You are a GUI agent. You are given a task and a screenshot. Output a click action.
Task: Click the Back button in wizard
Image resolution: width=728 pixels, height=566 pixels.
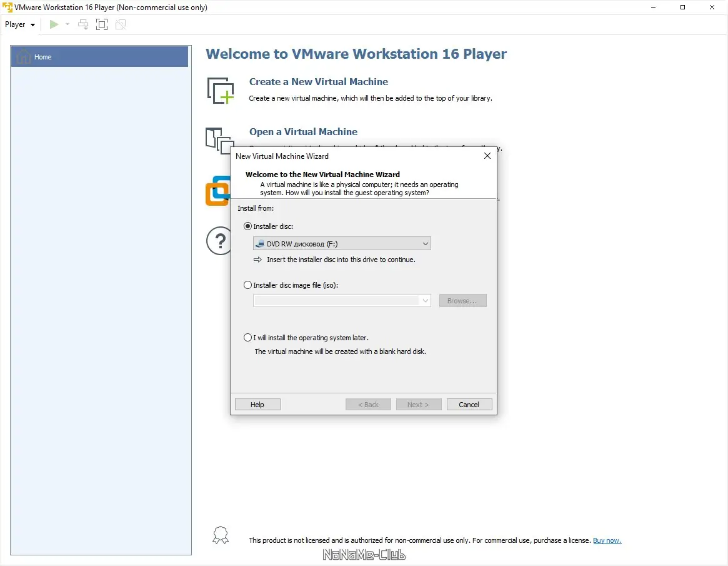368,404
